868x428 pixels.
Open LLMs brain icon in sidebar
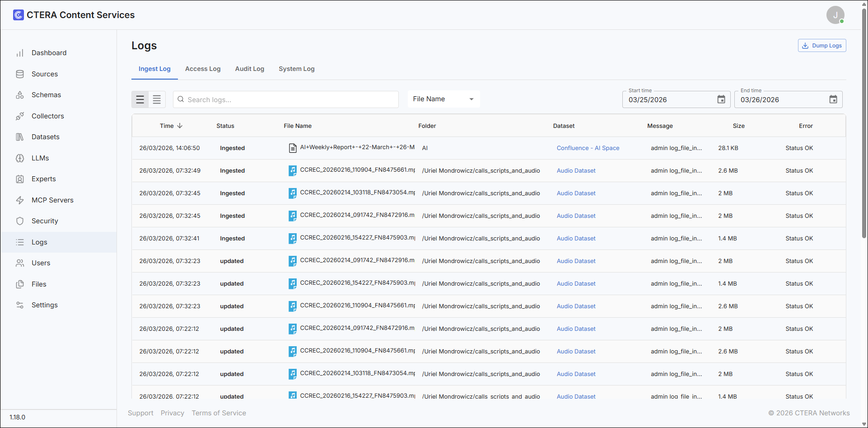coord(20,158)
